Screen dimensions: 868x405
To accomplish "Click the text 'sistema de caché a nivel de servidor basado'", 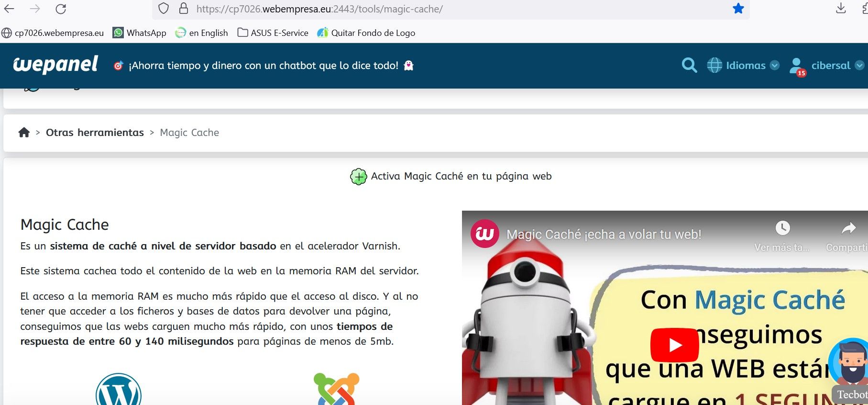I will pos(163,246).
